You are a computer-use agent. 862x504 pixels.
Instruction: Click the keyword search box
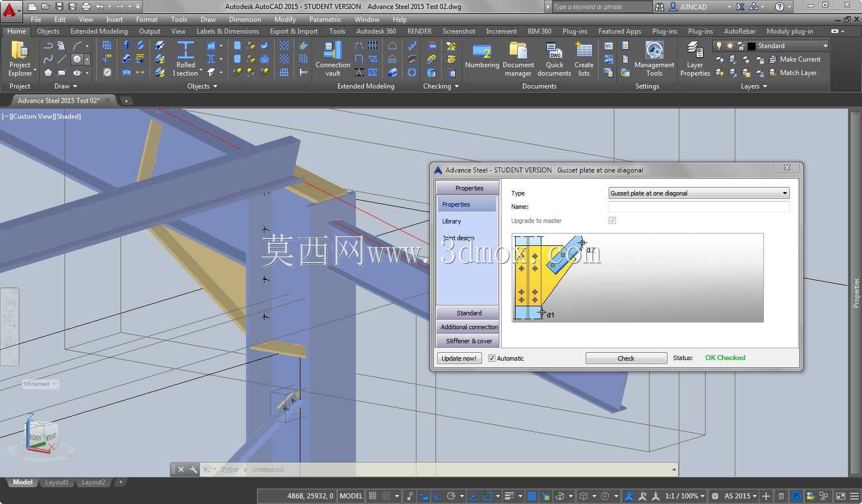coord(602,7)
